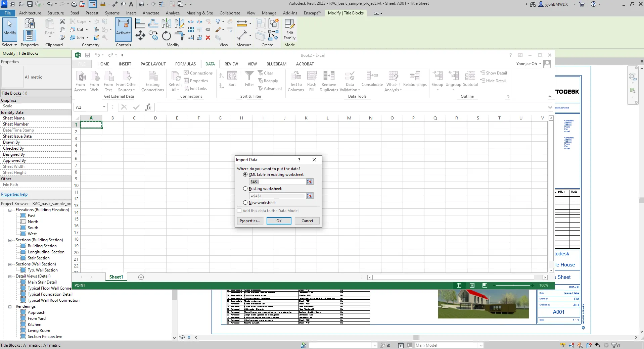The width and height of the screenshot is (644, 349).
Task: Click the XML table cell reference field
Action: [277, 182]
